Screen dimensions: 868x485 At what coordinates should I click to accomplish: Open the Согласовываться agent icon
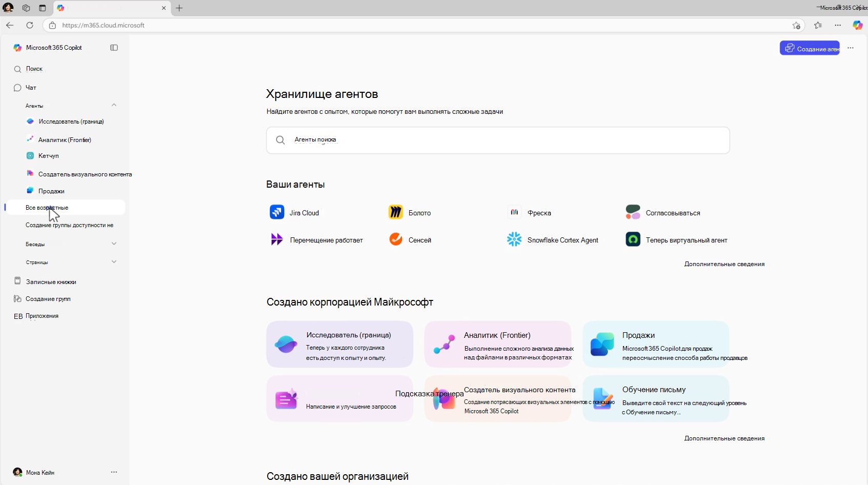coord(633,212)
